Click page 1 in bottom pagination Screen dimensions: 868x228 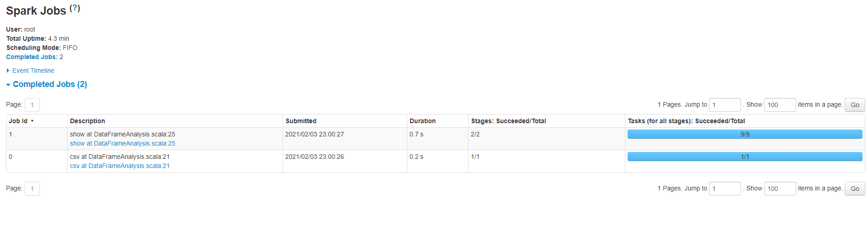click(32, 189)
